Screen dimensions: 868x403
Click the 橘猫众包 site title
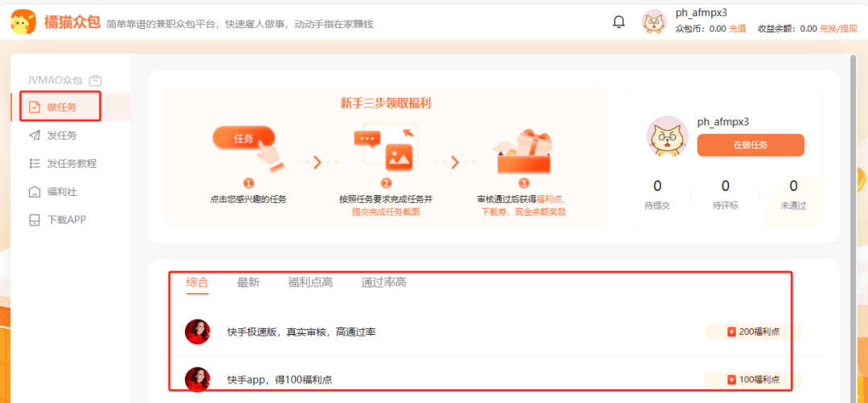coord(72,22)
